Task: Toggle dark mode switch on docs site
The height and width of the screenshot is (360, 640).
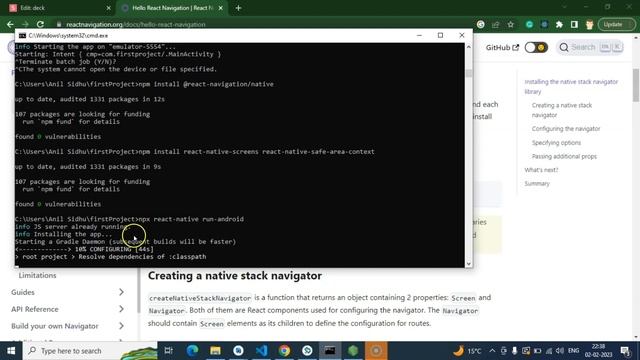Action: pos(536,47)
